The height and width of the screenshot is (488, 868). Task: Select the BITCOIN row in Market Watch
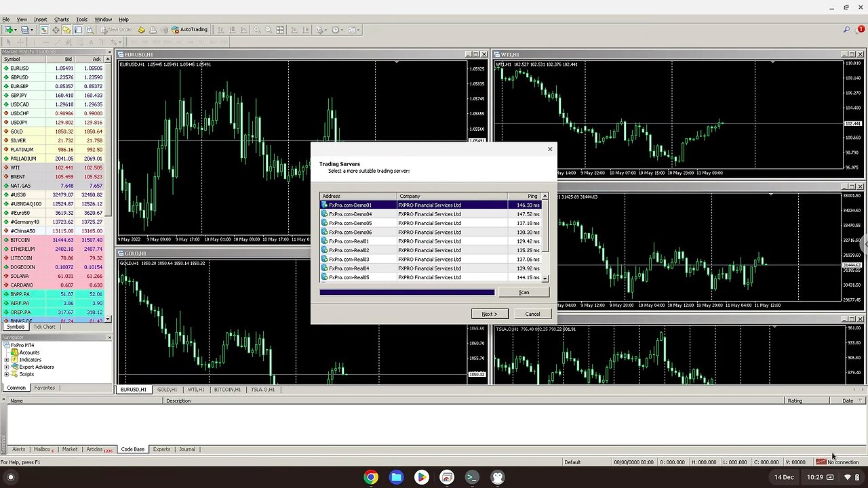coord(53,240)
